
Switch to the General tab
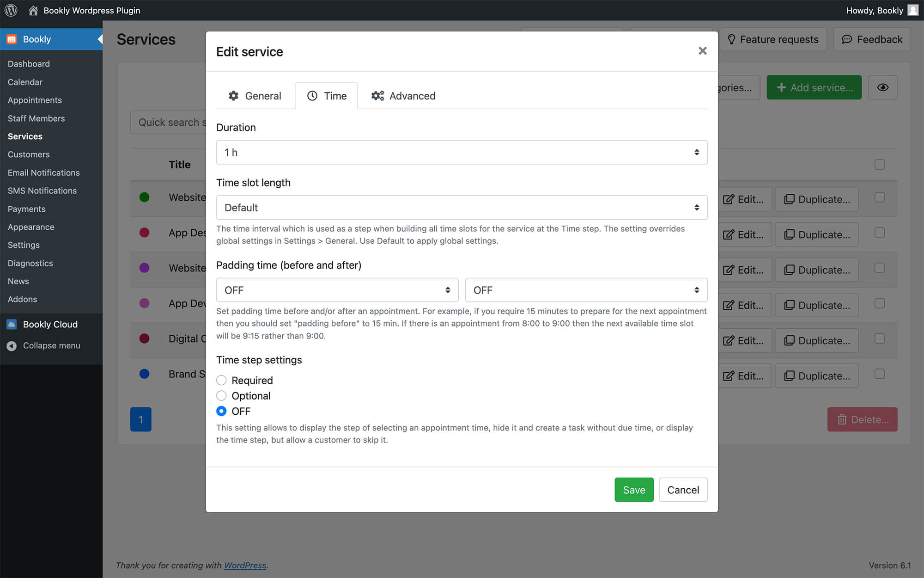tap(255, 96)
